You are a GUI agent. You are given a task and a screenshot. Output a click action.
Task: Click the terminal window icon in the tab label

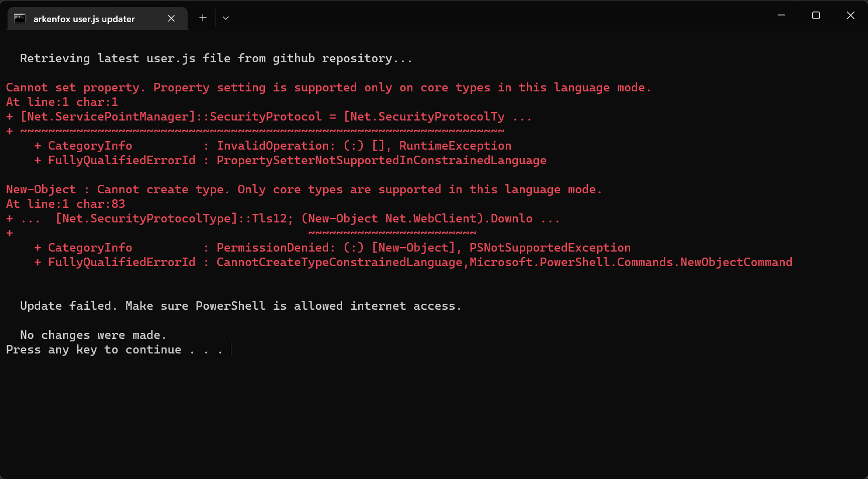tap(20, 18)
